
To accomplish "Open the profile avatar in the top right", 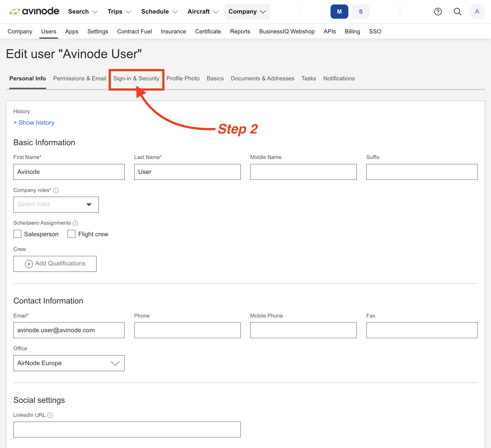I will pyautogui.click(x=477, y=11).
